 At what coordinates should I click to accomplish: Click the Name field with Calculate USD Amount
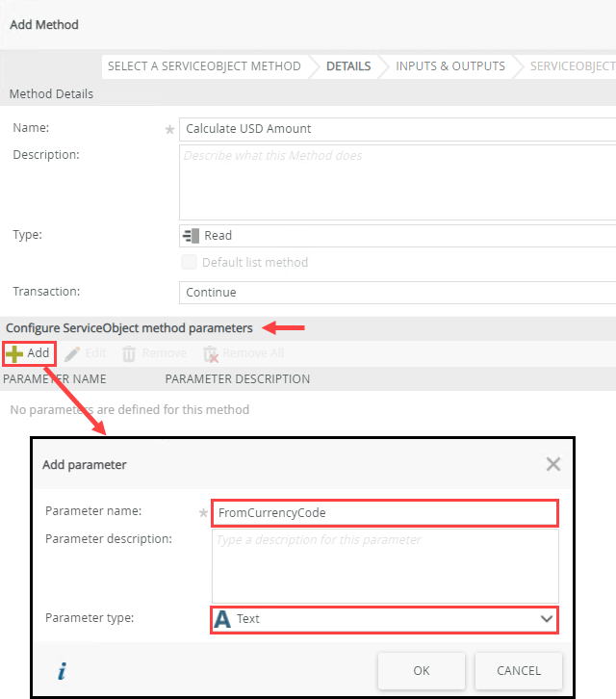398,129
